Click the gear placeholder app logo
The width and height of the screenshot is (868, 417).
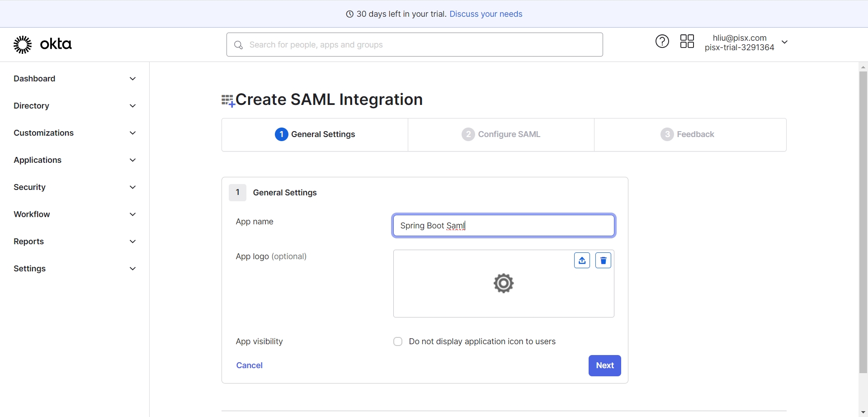coord(503,284)
